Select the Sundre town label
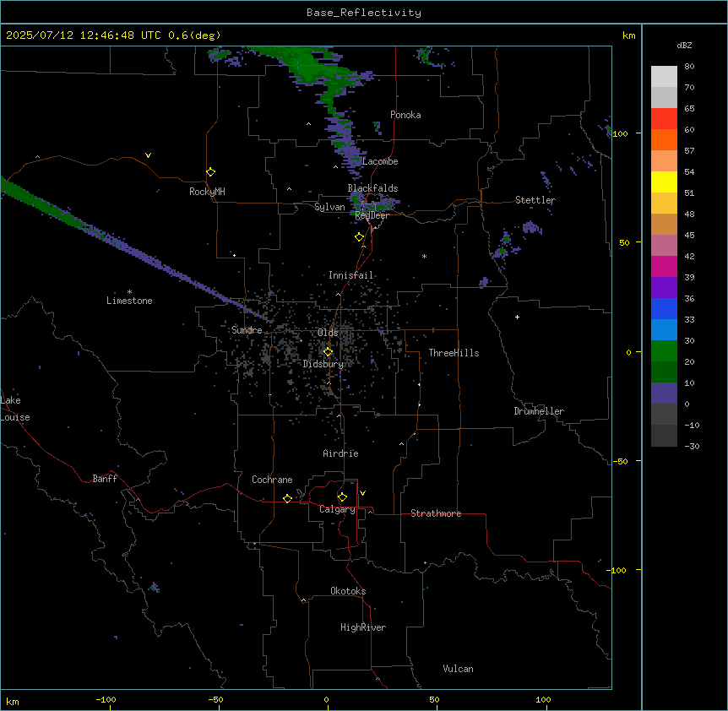The image size is (728, 711). [247, 330]
